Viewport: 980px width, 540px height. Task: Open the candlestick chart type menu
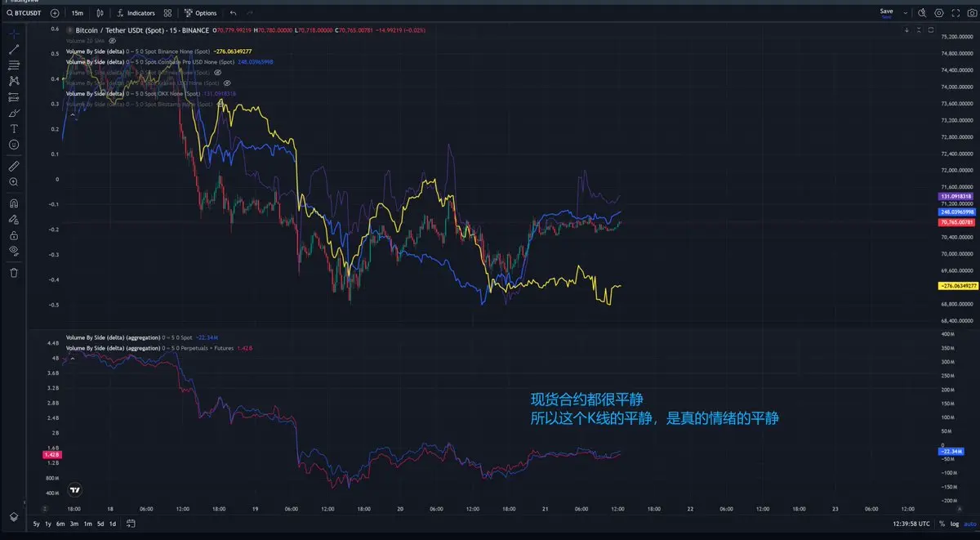(100, 13)
